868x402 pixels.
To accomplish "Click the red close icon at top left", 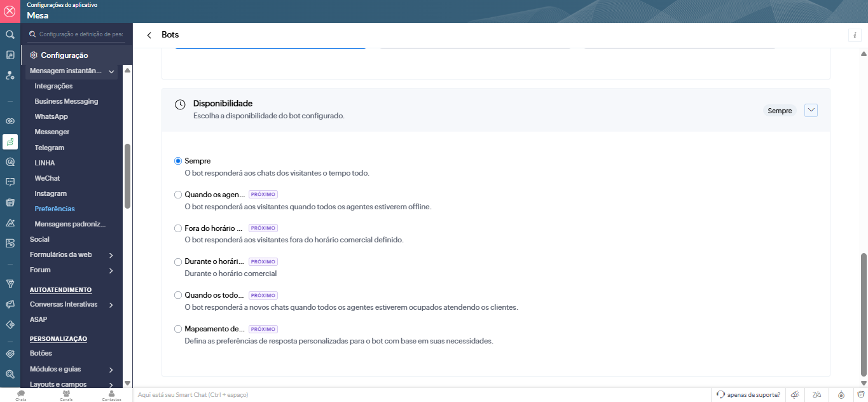I will pyautogui.click(x=10, y=11).
